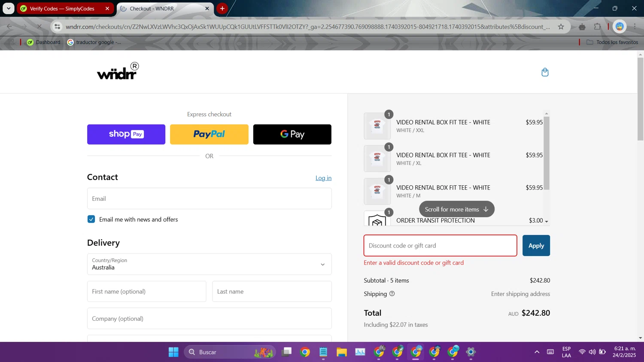
Task: Pay with PayPal button
Action: pyautogui.click(x=209, y=134)
